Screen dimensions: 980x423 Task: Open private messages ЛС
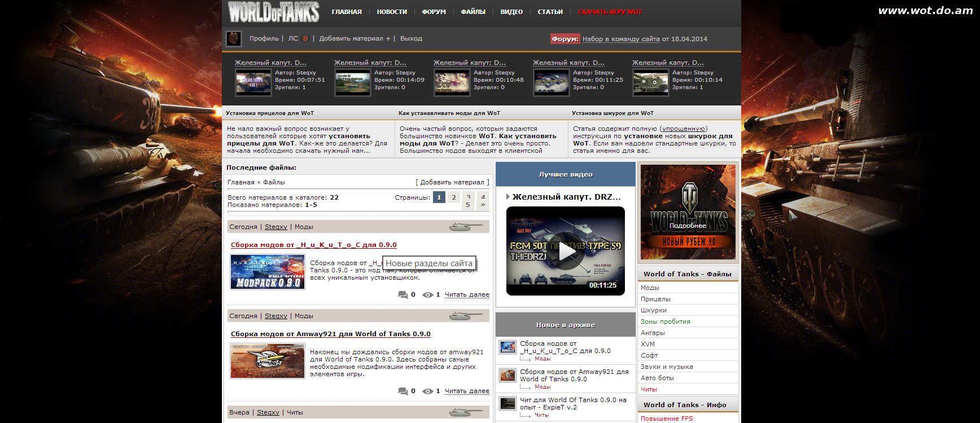[293, 38]
